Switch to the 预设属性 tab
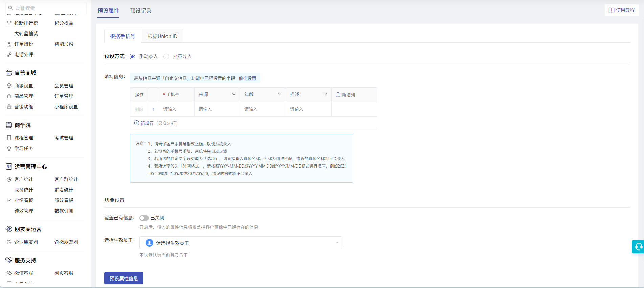Screen dimensions: 644x288 [108, 11]
